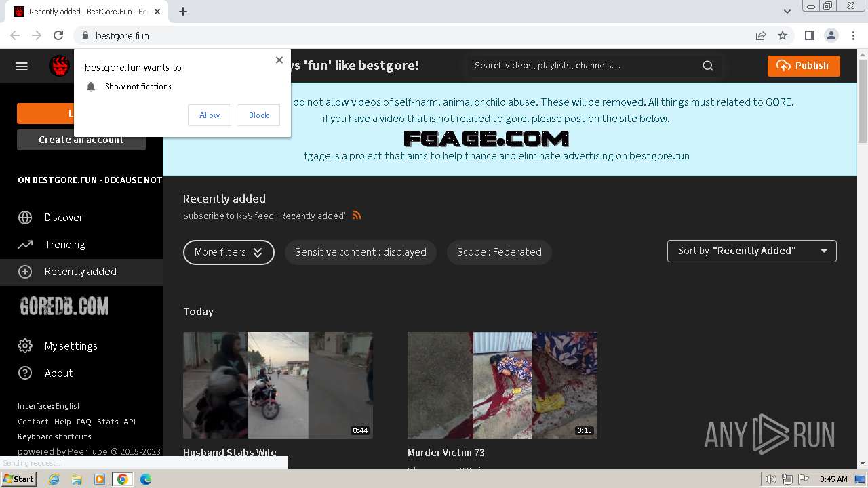Click the search magnifier icon
This screenshot has height=488, width=868.
708,66
